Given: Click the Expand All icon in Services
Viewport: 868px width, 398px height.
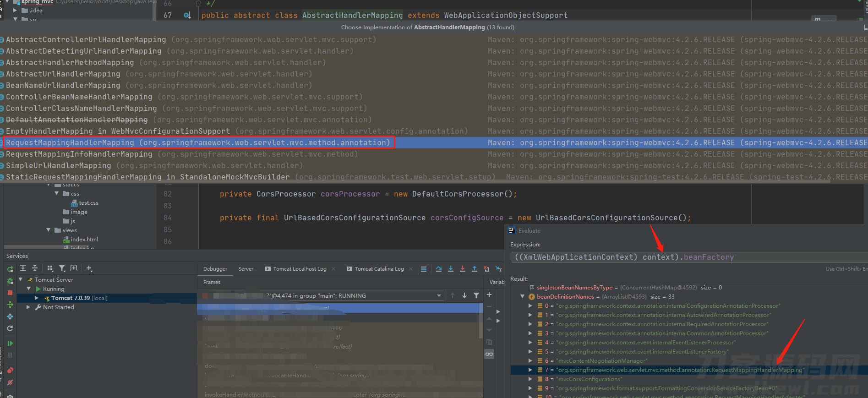Looking at the screenshot, I should 23,268.
